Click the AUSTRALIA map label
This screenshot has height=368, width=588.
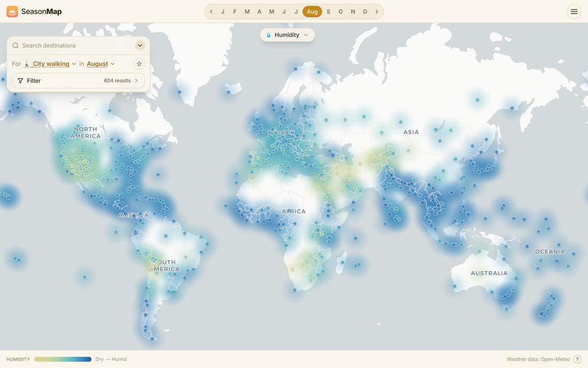[489, 273]
